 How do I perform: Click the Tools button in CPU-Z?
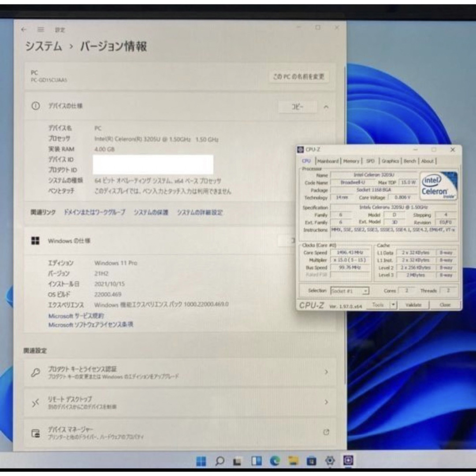tap(378, 305)
